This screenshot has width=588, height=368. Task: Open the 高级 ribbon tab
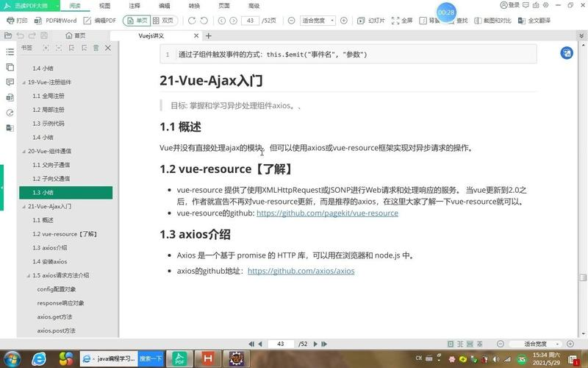[254, 6]
